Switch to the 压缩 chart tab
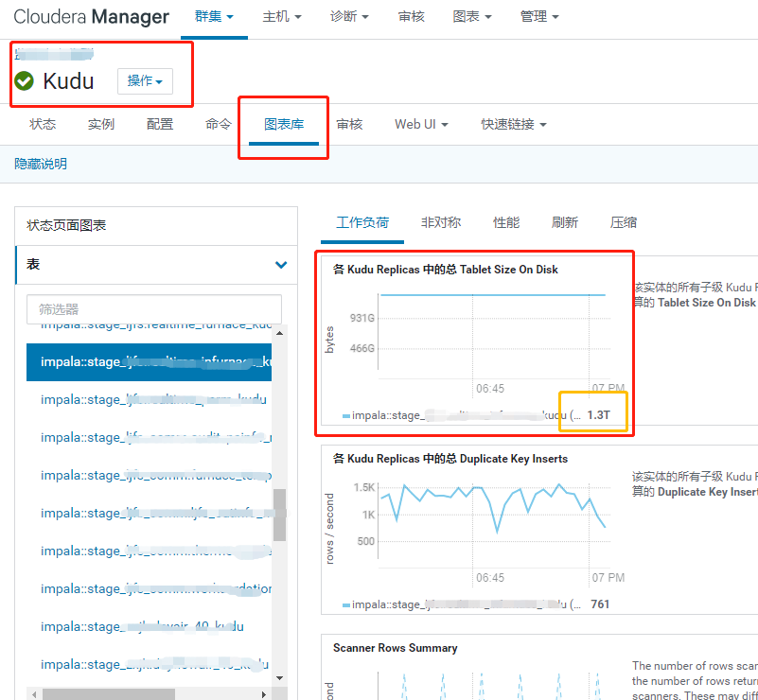The image size is (758, 700). (624, 222)
